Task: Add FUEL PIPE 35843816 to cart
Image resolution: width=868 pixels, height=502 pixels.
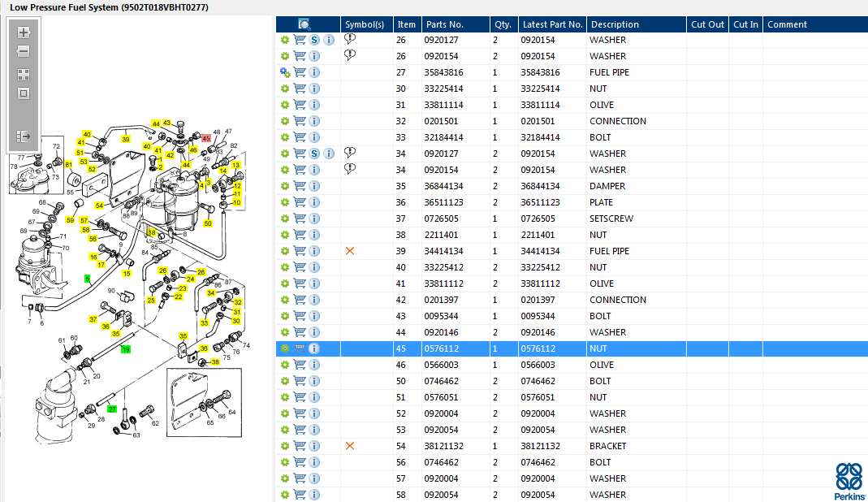Action: (300, 72)
